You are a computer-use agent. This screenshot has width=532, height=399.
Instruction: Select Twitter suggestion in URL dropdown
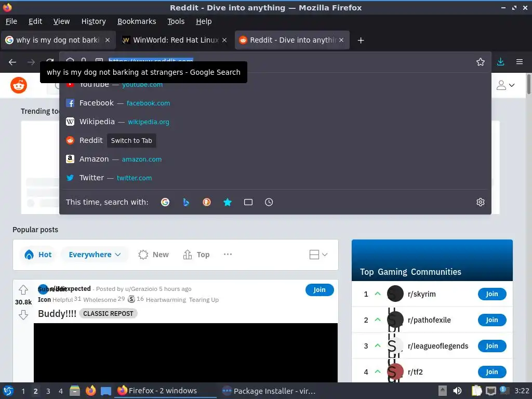(275, 178)
